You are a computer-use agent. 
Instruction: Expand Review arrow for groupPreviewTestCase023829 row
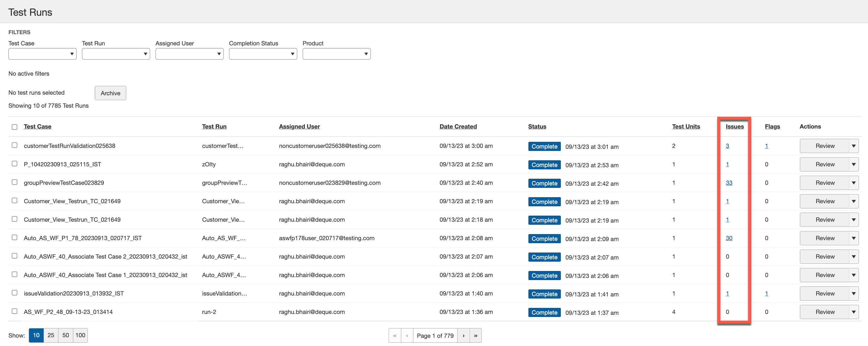tap(853, 183)
